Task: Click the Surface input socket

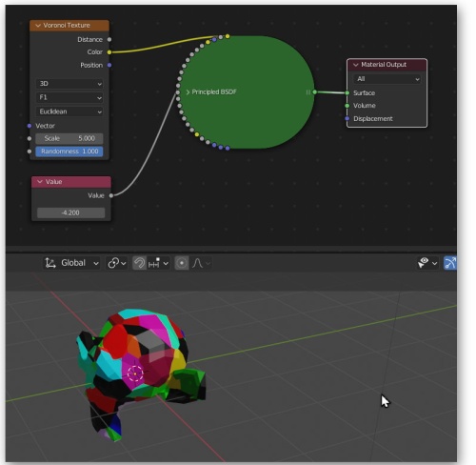Action: [347, 93]
